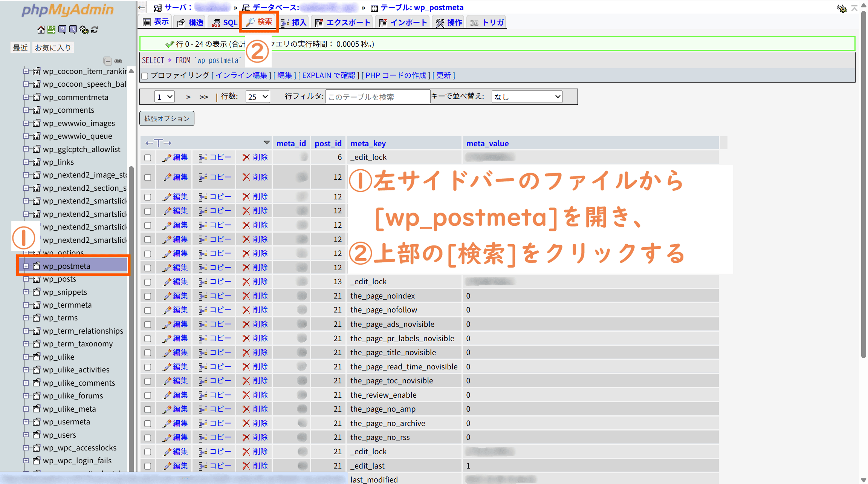Toggle the プロファイリング checkbox
This screenshot has width=868, height=484.
pos(145,76)
